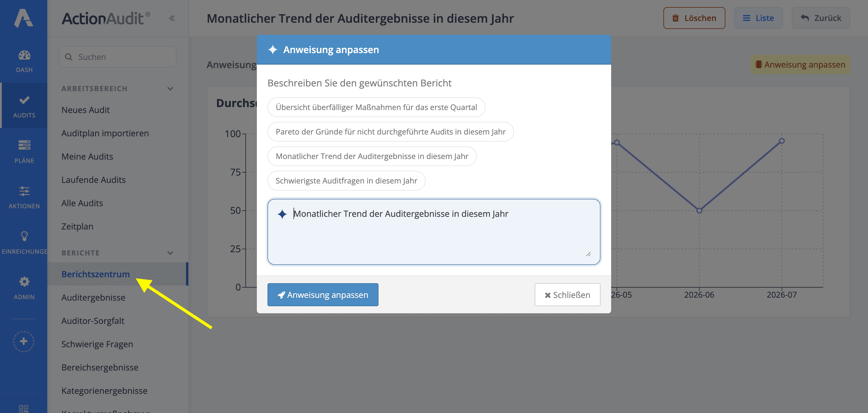
Task: Click the y-axis label 100
Action: (233, 134)
